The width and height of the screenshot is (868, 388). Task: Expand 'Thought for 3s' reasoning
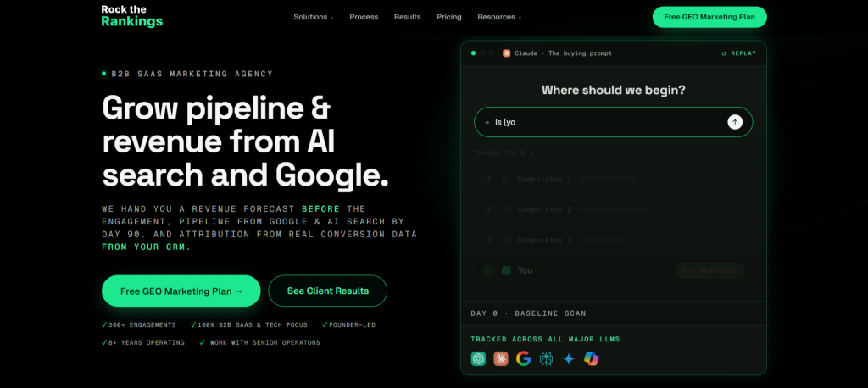(x=504, y=152)
